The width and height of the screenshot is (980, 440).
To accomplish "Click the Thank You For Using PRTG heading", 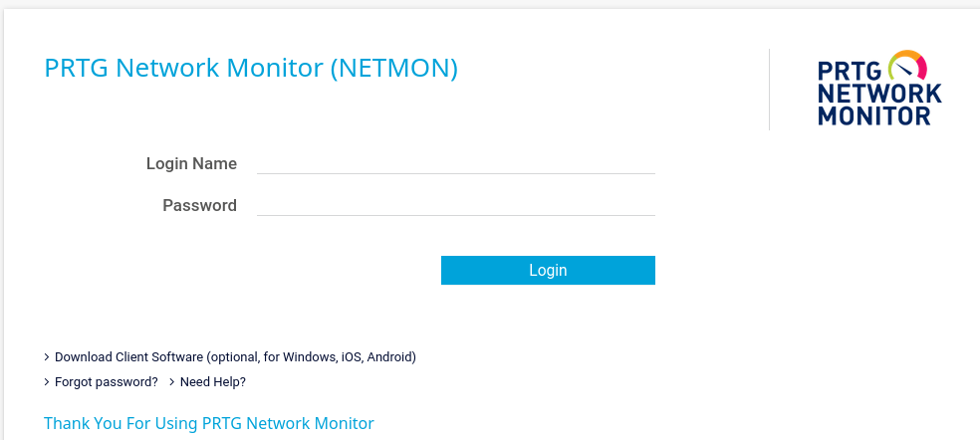I will click(x=209, y=423).
